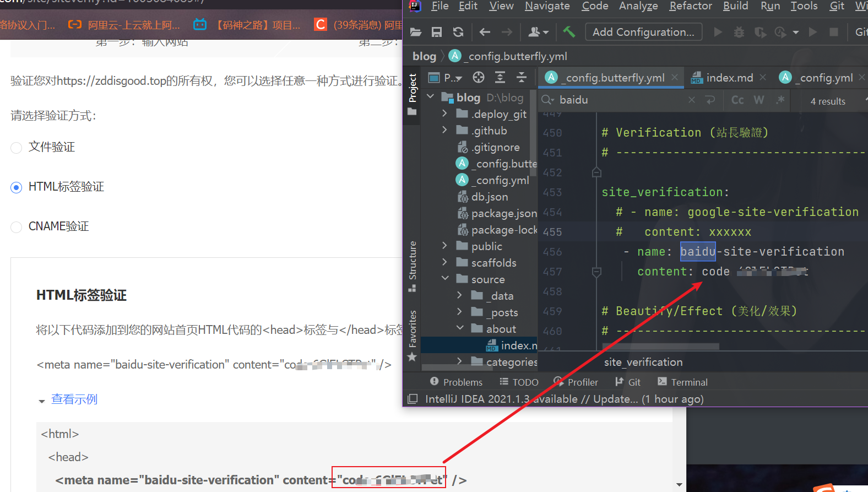Navigate back with the left arrow icon
The height and width of the screenshot is (492, 868).
point(485,32)
